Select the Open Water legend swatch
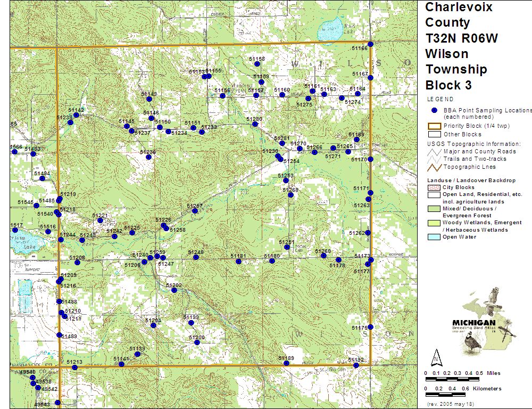 (434, 237)
